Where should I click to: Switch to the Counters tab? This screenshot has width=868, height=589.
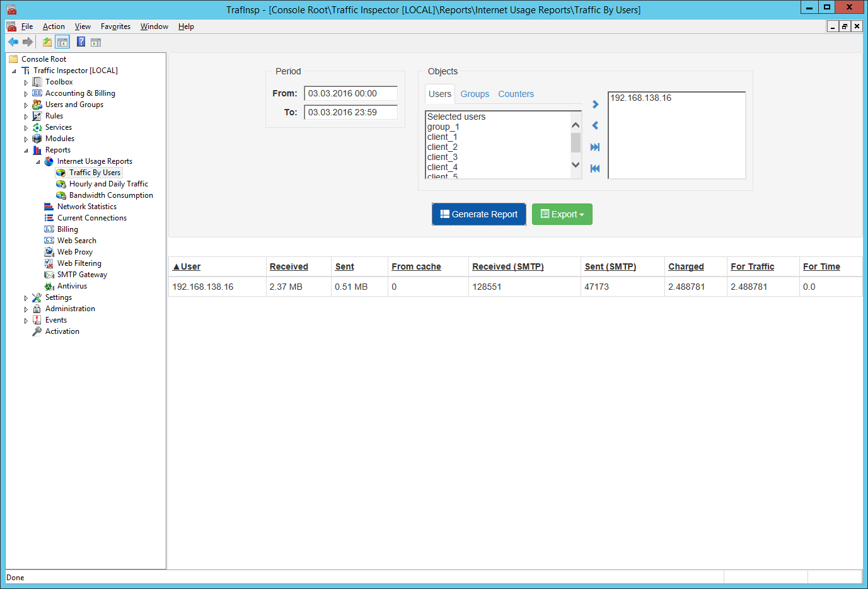pyautogui.click(x=516, y=94)
